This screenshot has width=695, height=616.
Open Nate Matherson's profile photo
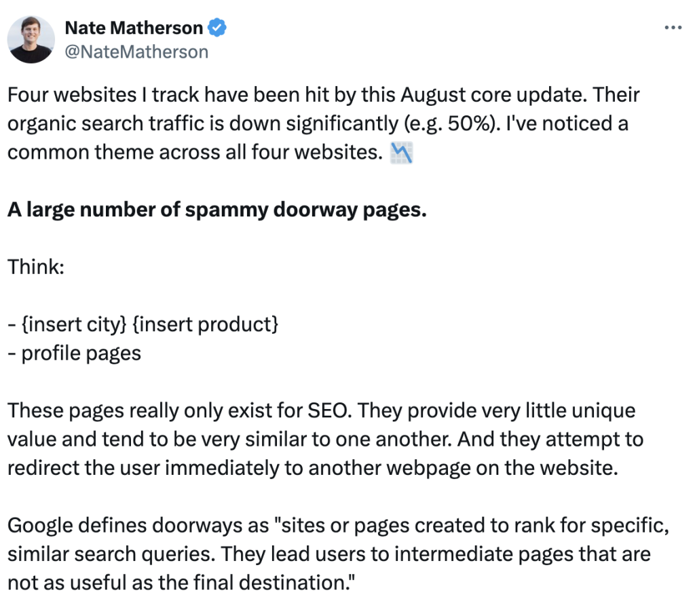32,41
